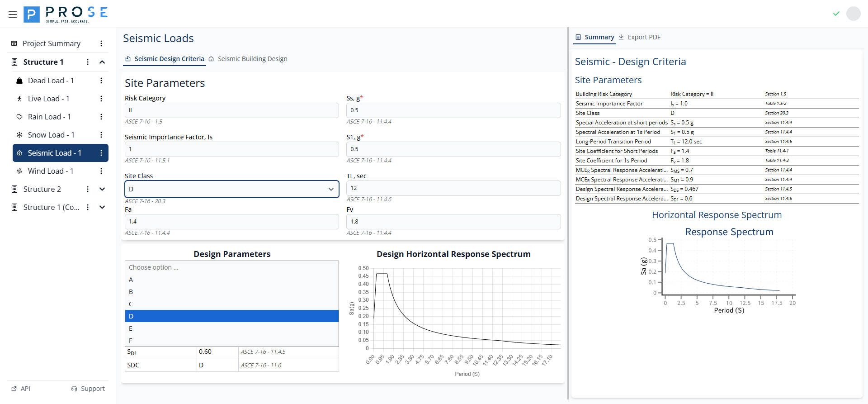868x404 pixels.
Task: Click the user avatar circle
Action: pos(853,14)
